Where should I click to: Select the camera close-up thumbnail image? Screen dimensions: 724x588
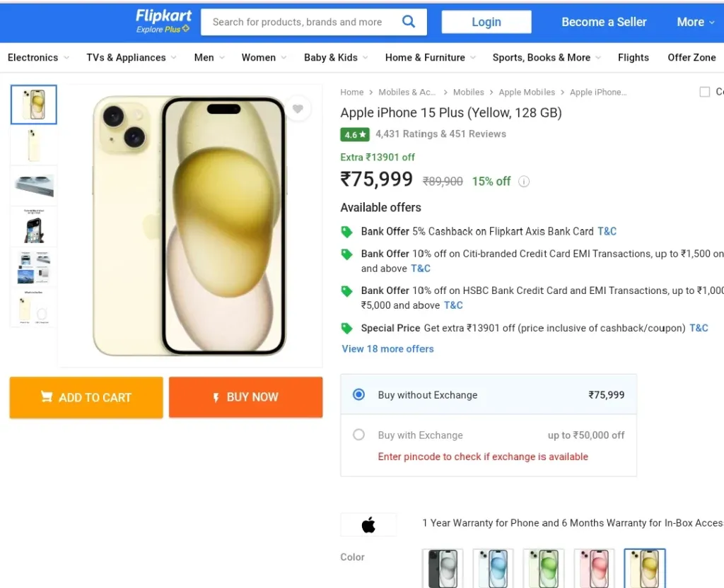(34, 186)
